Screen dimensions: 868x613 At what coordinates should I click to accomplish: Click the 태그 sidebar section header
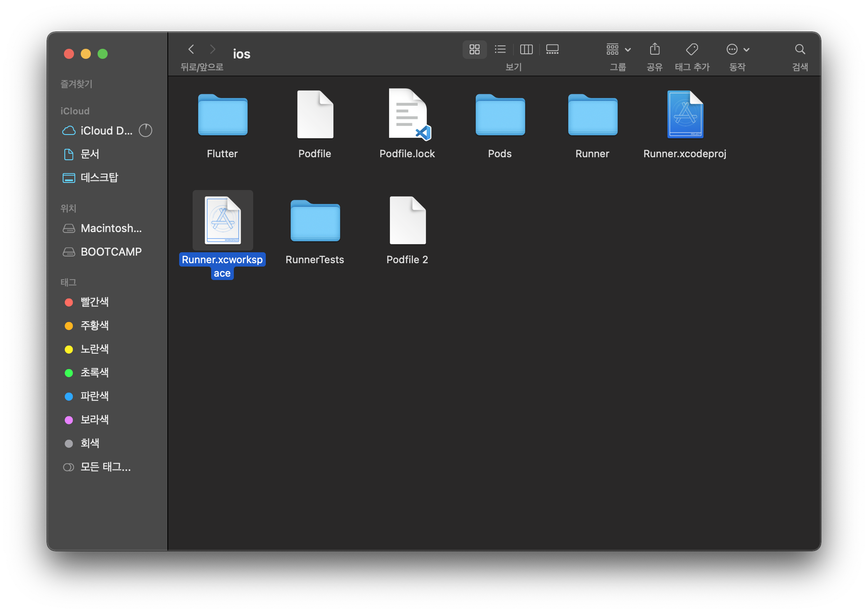coord(68,283)
